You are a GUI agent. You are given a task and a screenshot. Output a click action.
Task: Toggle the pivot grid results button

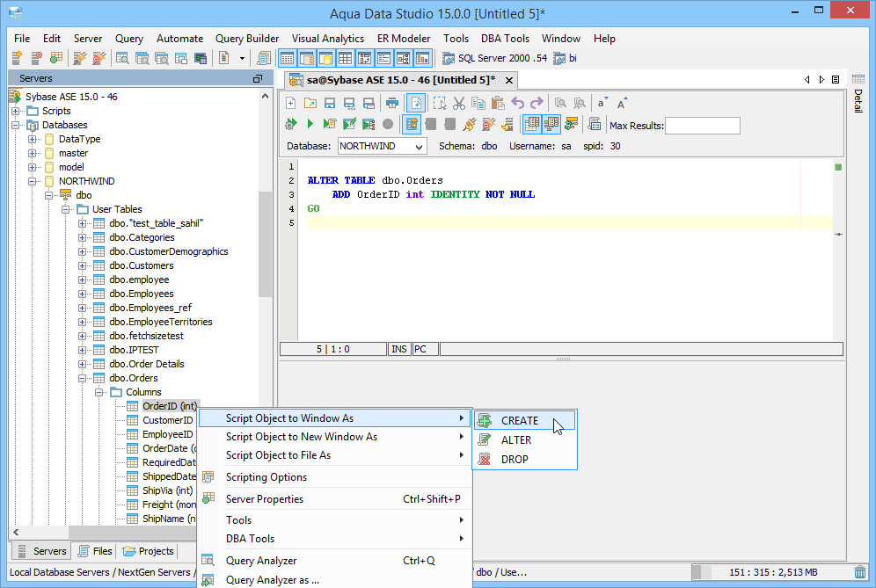pos(551,124)
